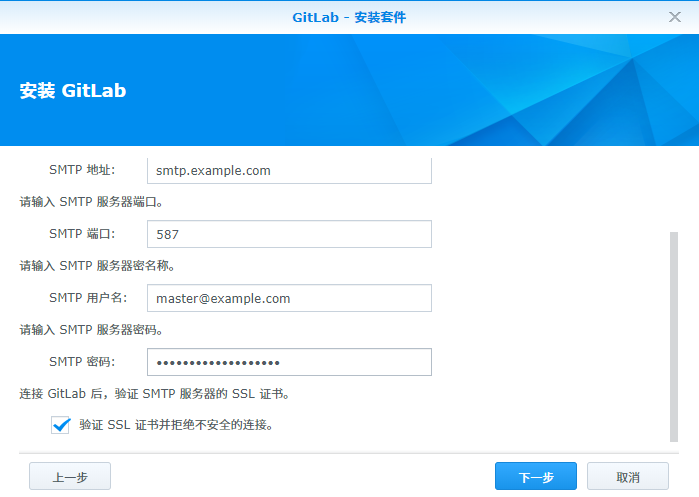Click the text 请输入 SMTP 服务器密名称。

(x=98, y=266)
